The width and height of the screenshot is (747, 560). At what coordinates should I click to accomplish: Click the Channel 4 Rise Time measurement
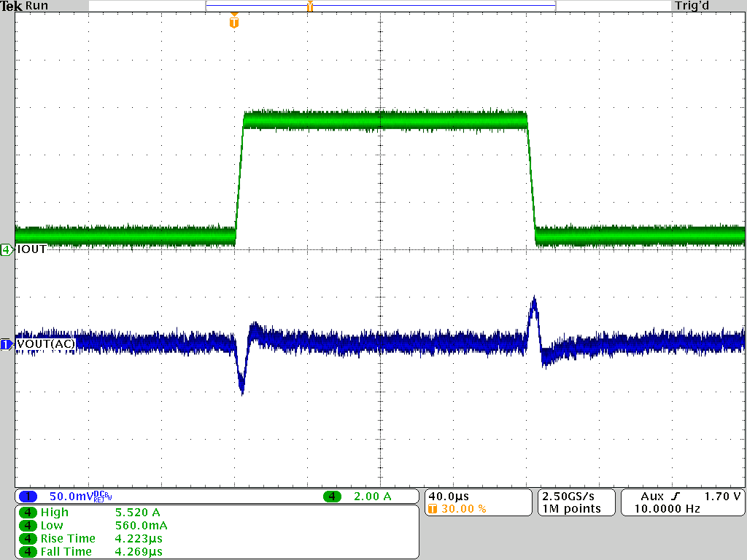(x=69, y=539)
